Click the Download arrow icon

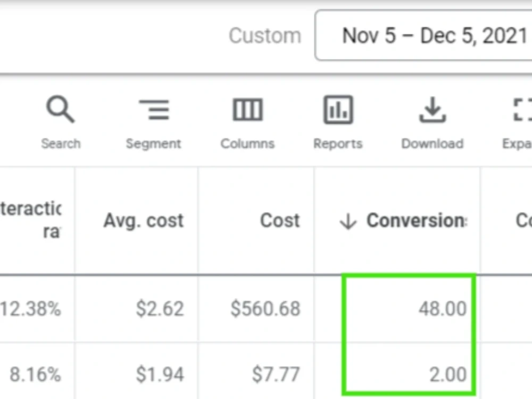click(x=432, y=110)
